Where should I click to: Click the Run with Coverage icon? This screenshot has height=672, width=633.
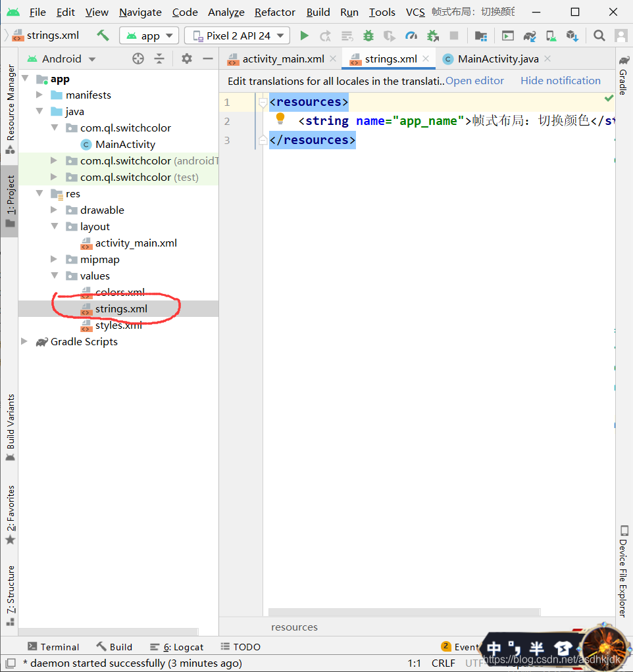(390, 36)
